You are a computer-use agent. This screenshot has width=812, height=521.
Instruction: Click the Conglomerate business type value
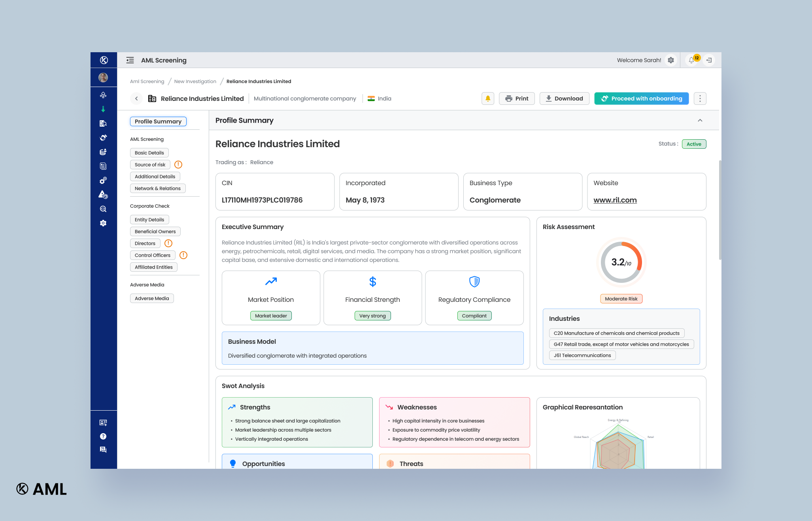495,200
